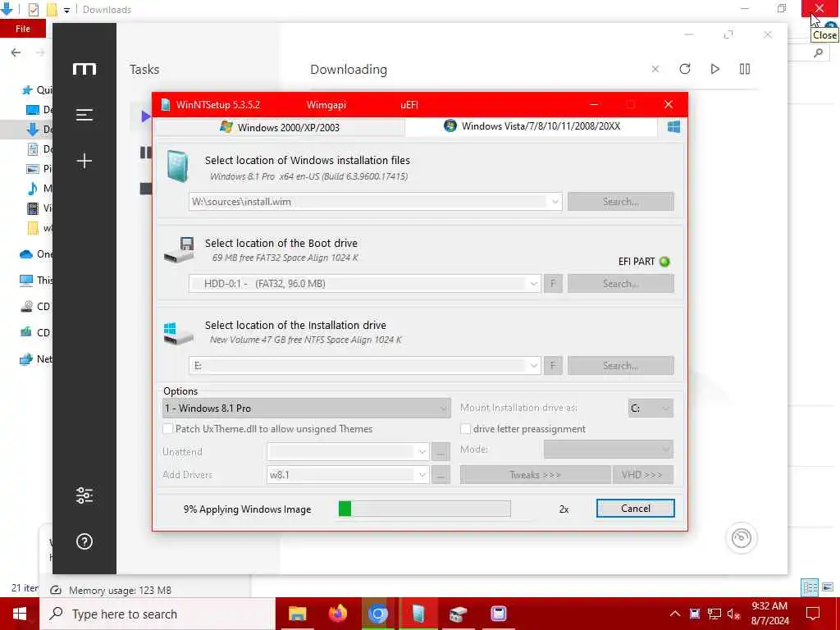
Task: Open the notification center icon
Action: click(x=813, y=614)
